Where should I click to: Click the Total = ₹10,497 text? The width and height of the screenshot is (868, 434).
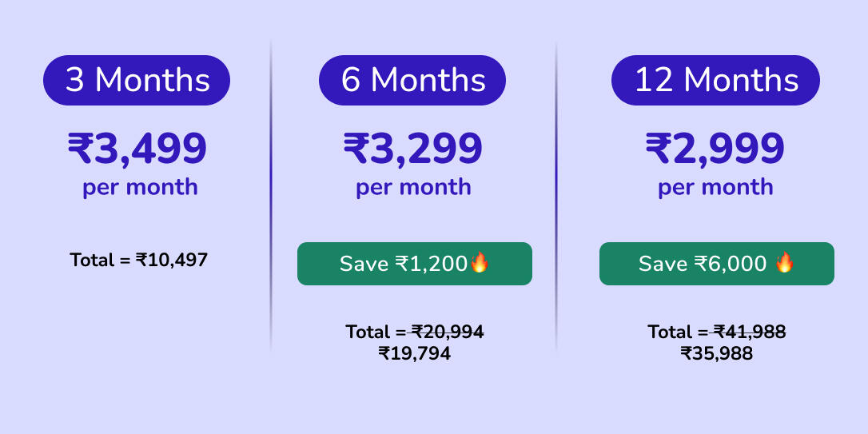(x=139, y=260)
